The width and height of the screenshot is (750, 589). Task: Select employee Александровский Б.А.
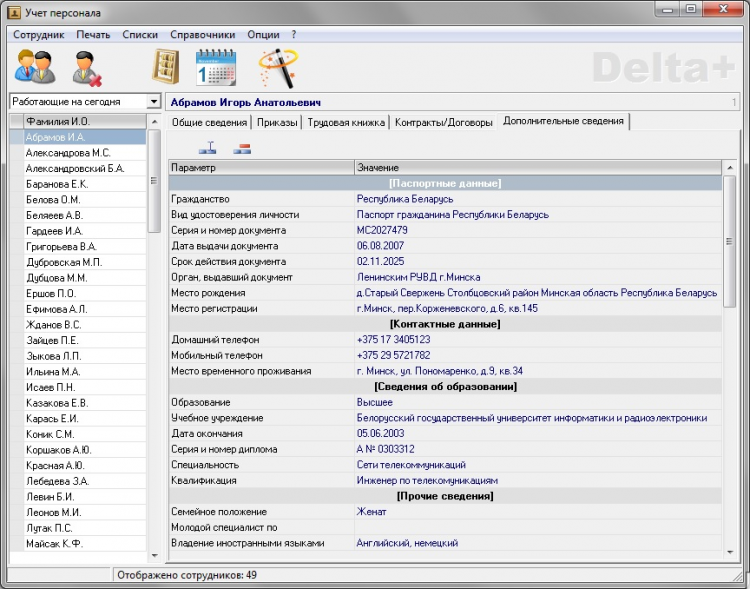pyautogui.click(x=85, y=168)
